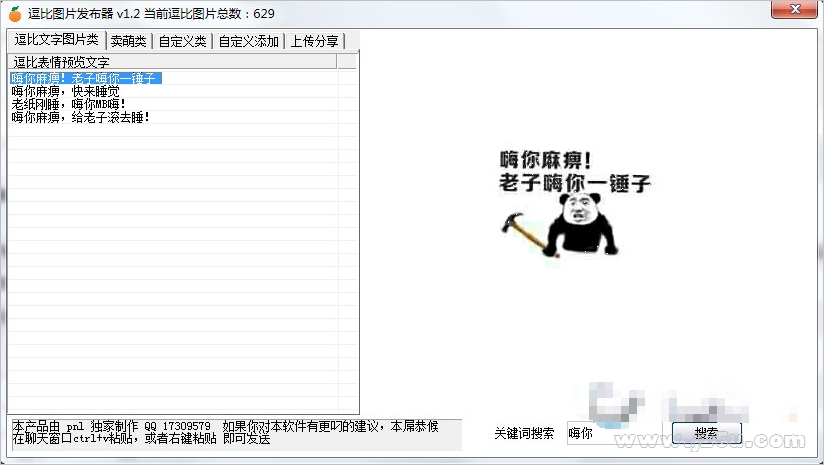Screen dimensions: 824x465
Task: Click the orange app icon in title bar
Action: pos(15,14)
